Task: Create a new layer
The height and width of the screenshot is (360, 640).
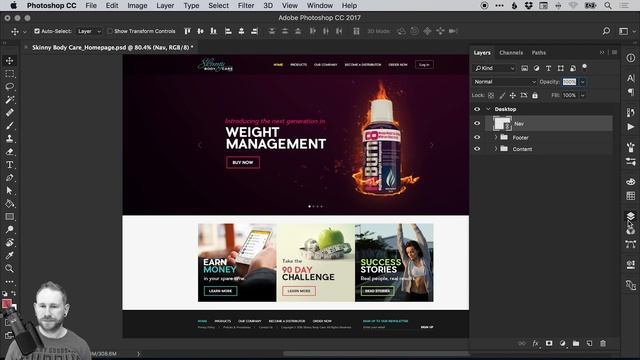Action: 589,344
